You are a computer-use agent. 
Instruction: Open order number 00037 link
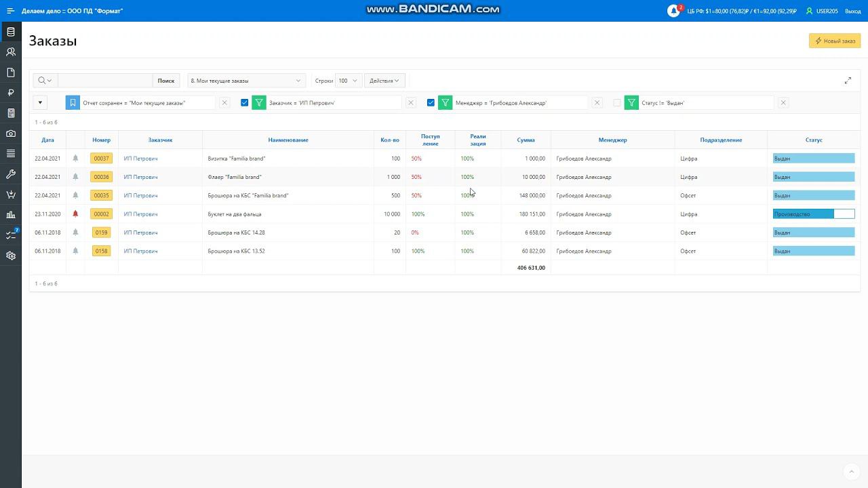point(101,159)
